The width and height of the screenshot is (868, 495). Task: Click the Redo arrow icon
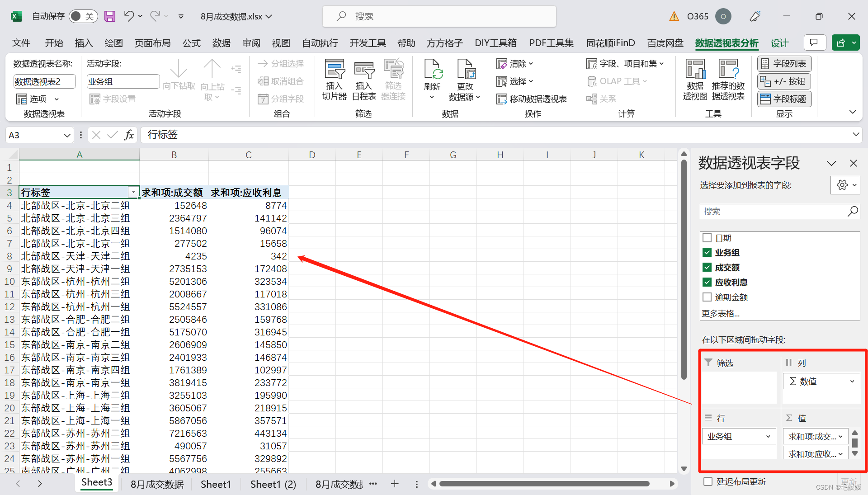pos(155,16)
